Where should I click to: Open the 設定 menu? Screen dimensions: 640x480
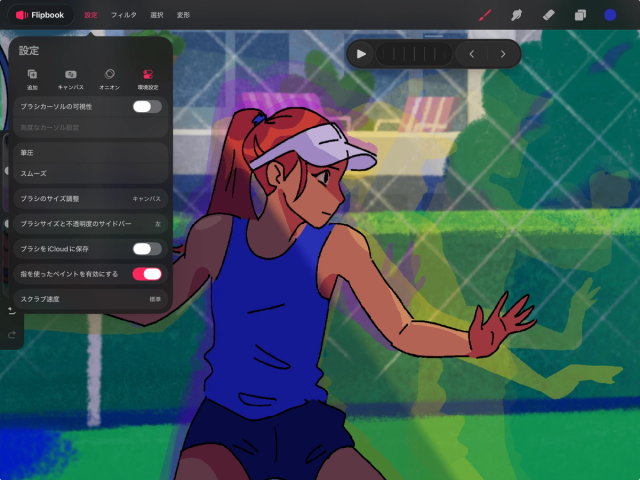pos(91,15)
